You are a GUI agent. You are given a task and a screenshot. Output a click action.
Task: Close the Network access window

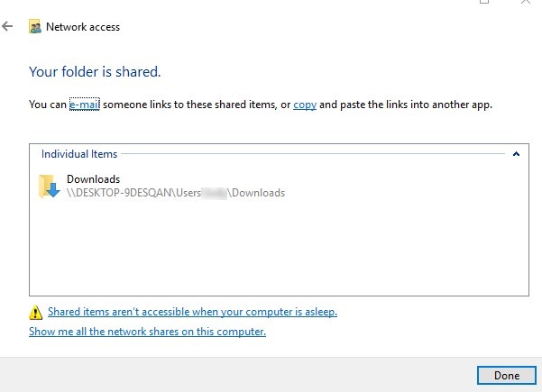[x=525, y=3]
